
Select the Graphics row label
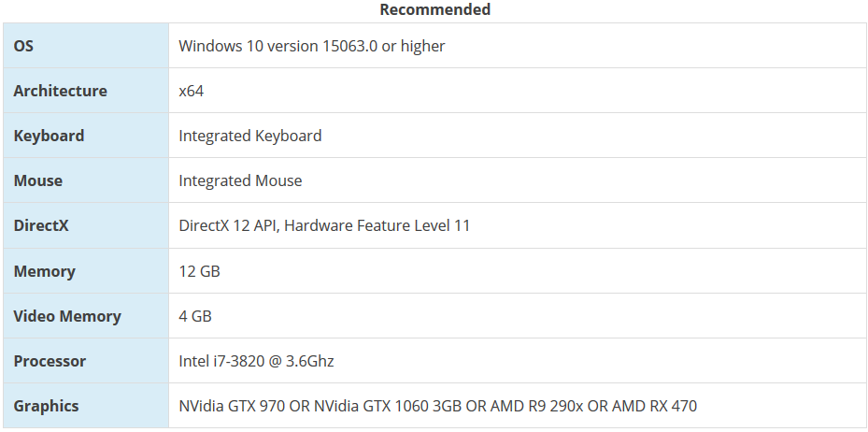point(46,406)
